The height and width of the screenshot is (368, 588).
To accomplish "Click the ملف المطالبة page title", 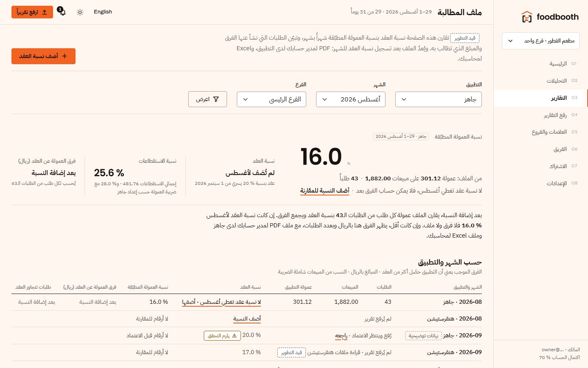I will (460, 12).
